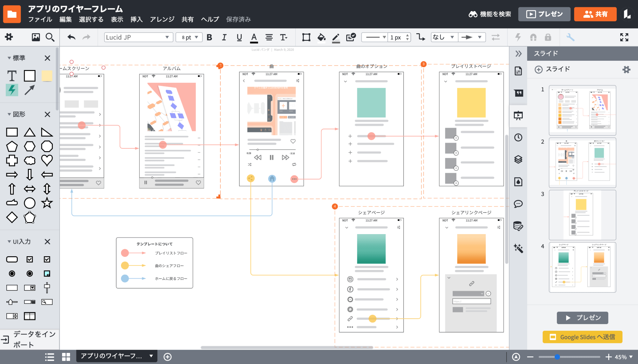Open the image insert icon
The image size is (638, 364).
[x=36, y=37]
